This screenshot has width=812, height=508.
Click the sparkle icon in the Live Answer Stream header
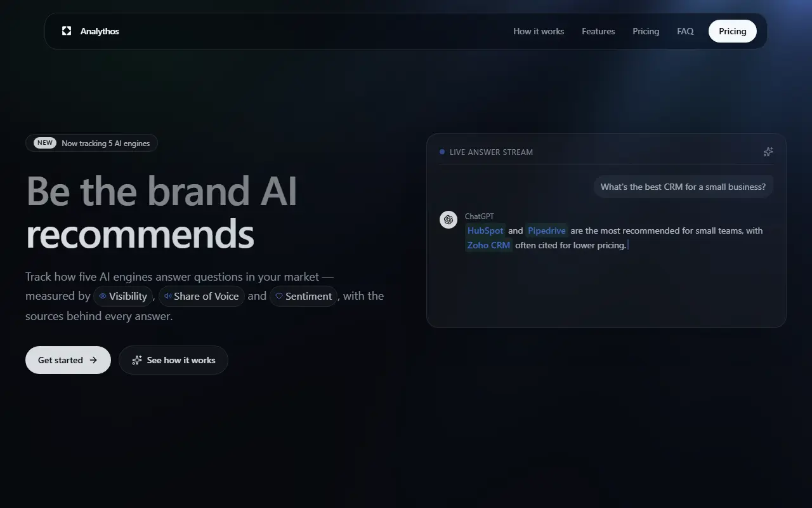pyautogui.click(x=768, y=152)
